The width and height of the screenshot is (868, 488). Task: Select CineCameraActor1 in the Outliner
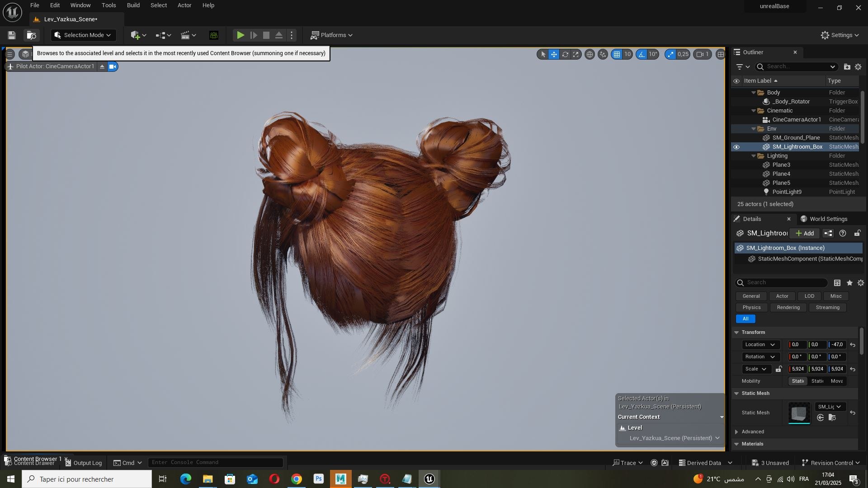click(796, 120)
